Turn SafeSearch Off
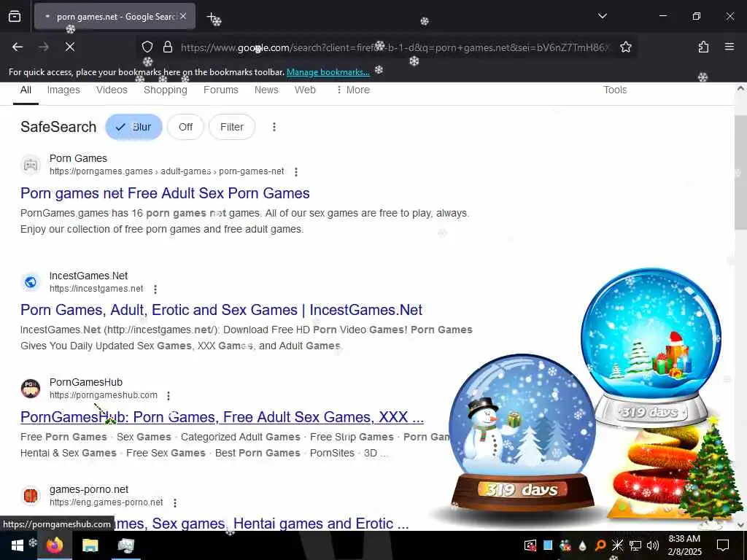747x560 pixels. 185,127
